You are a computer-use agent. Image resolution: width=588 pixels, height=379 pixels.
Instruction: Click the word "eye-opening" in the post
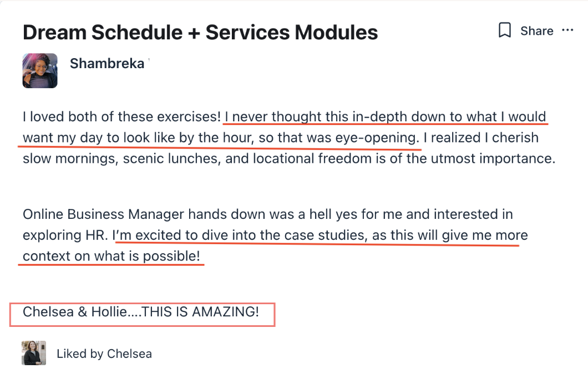tap(376, 138)
